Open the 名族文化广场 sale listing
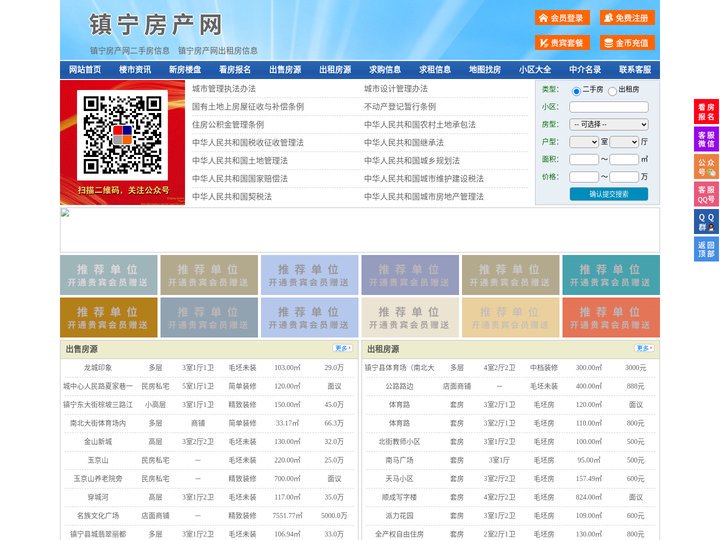720x540 pixels. point(98,516)
